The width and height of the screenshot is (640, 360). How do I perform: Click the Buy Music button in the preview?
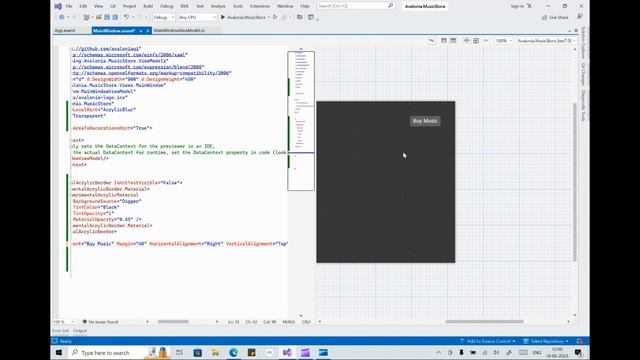click(425, 121)
